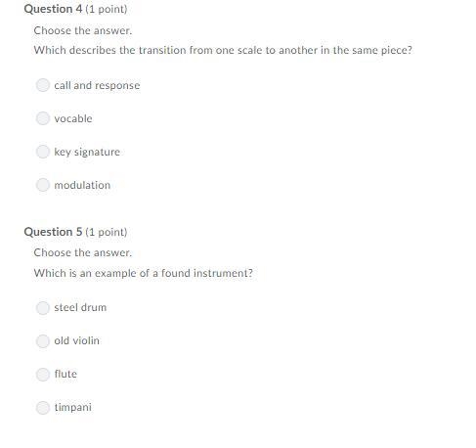476x448 pixels.
Task: Click the scale transition question text
Action: click(223, 50)
